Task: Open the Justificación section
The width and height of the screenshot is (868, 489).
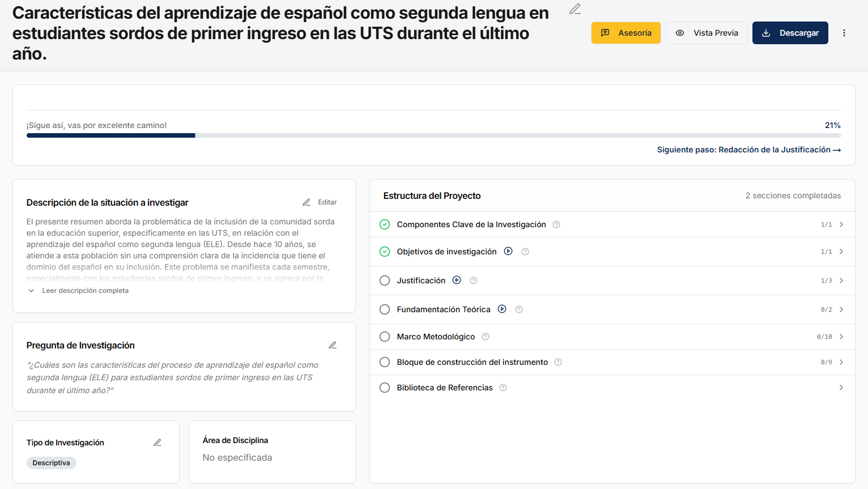Action: tap(612, 280)
